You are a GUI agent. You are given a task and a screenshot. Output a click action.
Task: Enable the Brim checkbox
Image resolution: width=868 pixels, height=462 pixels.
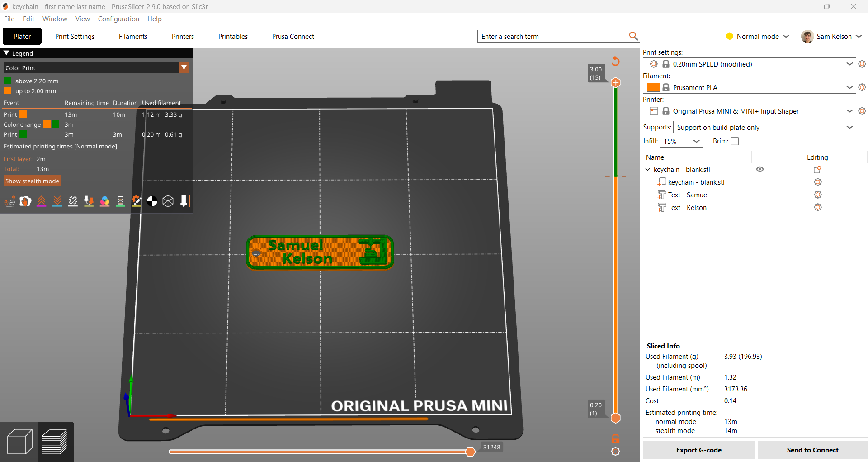pyautogui.click(x=735, y=141)
